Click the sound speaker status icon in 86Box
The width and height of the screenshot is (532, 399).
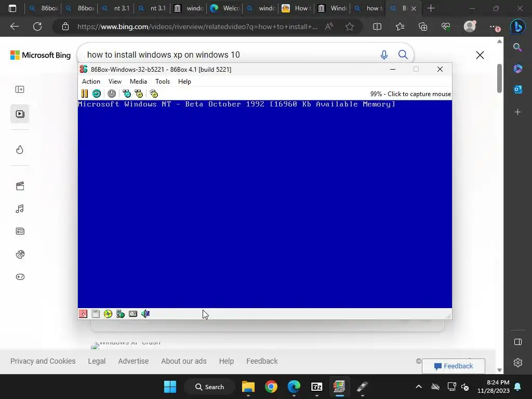(145, 314)
